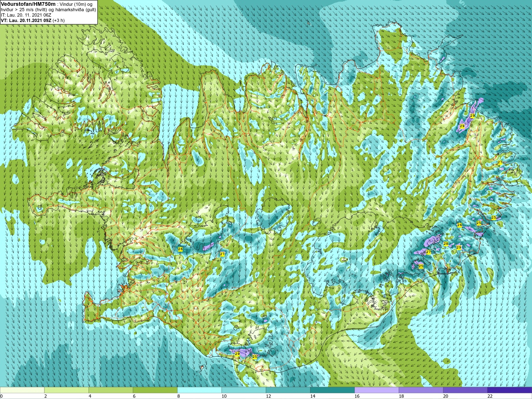Screen dimensions: 532x399
Task: Click the scale tick label 2
Action: pyautogui.click(x=46, y=396)
